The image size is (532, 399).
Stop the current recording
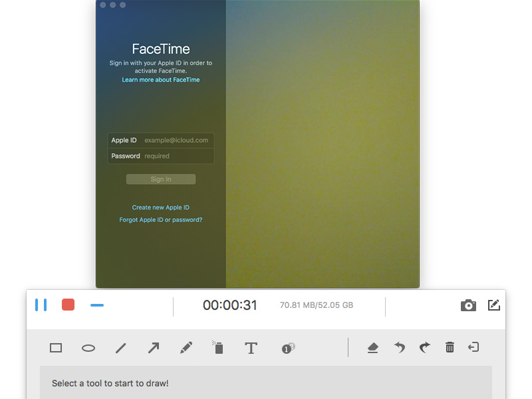[x=68, y=304]
